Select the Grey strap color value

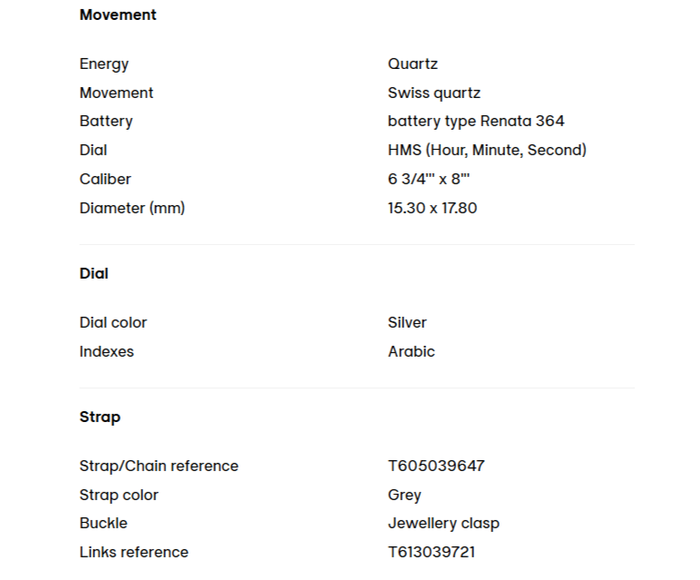(x=405, y=495)
